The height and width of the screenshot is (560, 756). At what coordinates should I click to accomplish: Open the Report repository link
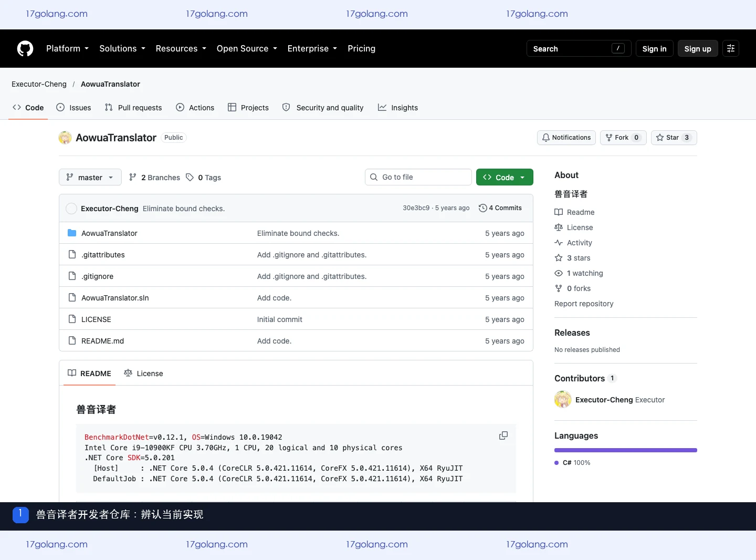[584, 304]
